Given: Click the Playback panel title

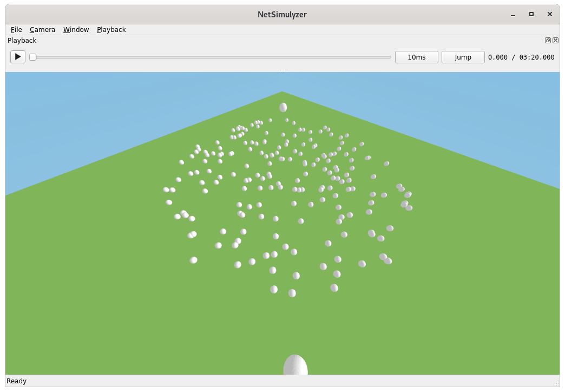Looking at the screenshot, I should (x=22, y=41).
